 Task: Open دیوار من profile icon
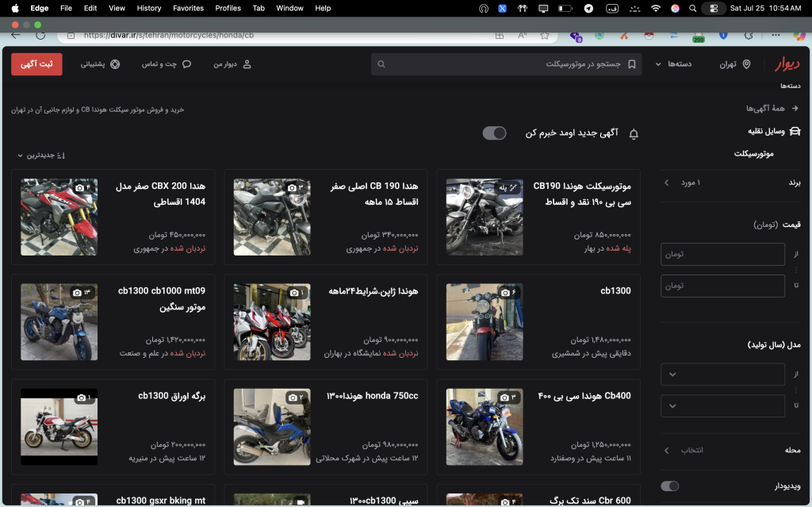click(x=247, y=64)
